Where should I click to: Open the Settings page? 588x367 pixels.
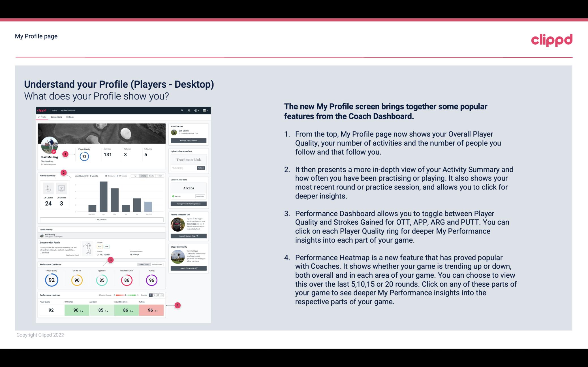click(70, 117)
